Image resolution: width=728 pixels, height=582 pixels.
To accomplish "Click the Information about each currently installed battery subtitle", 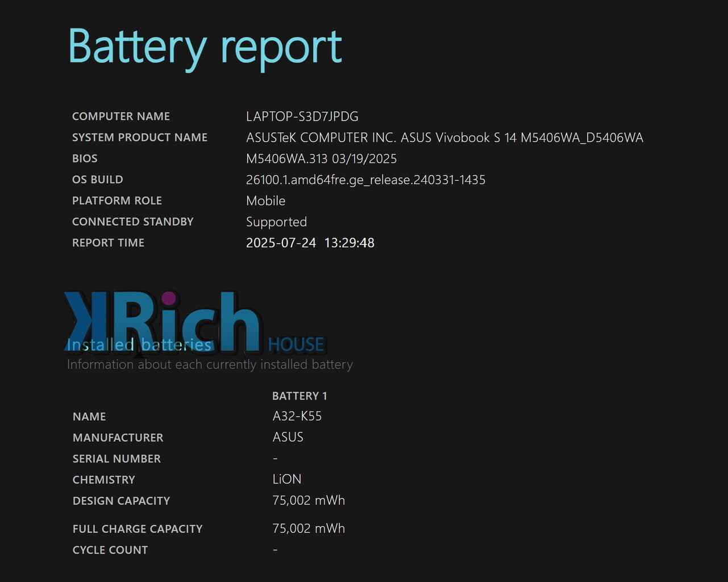I will click(210, 365).
